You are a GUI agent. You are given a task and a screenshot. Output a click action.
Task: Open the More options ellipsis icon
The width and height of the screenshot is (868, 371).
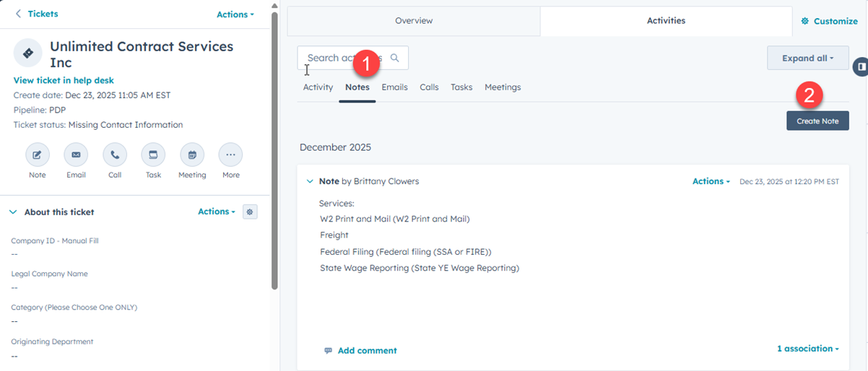pyautogui.click(x=230, y=155)
